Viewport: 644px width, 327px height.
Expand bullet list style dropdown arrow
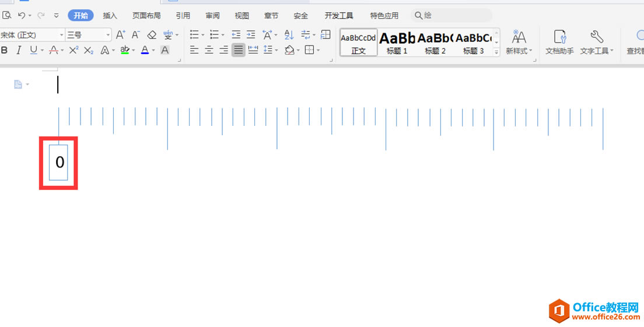pyautogui.click(x=203, y=35)
